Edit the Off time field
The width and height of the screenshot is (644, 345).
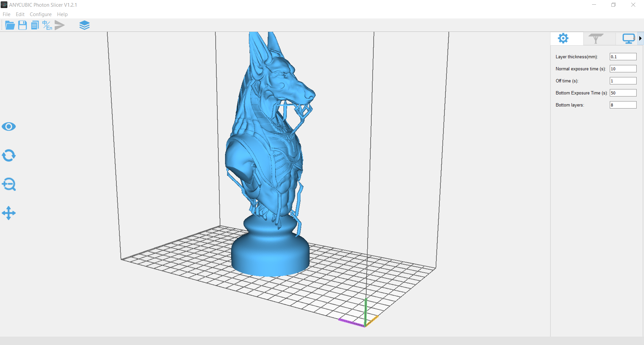623,81
